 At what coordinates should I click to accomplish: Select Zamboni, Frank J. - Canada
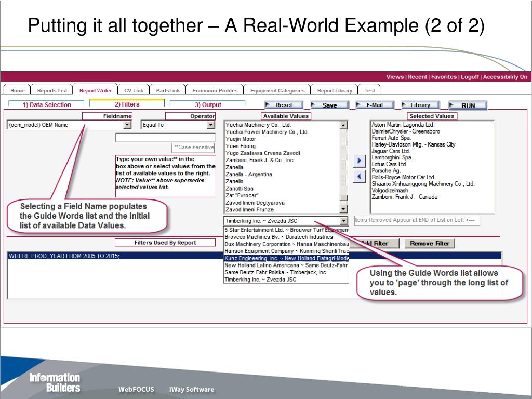point(404,197)
